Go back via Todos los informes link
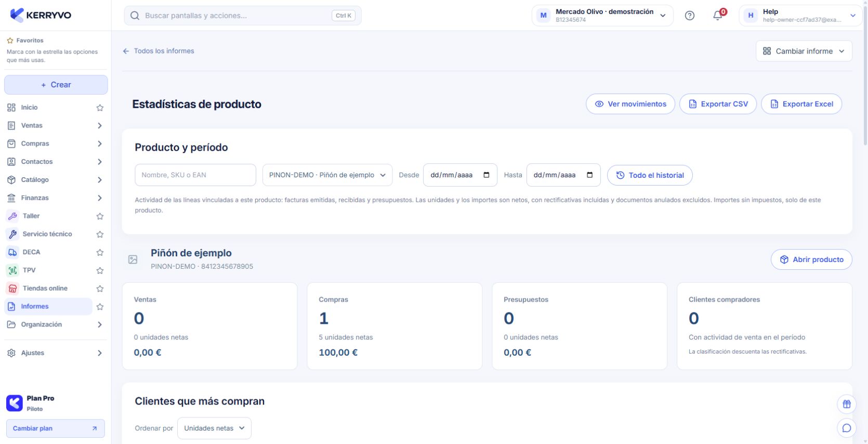 [159, 51]
